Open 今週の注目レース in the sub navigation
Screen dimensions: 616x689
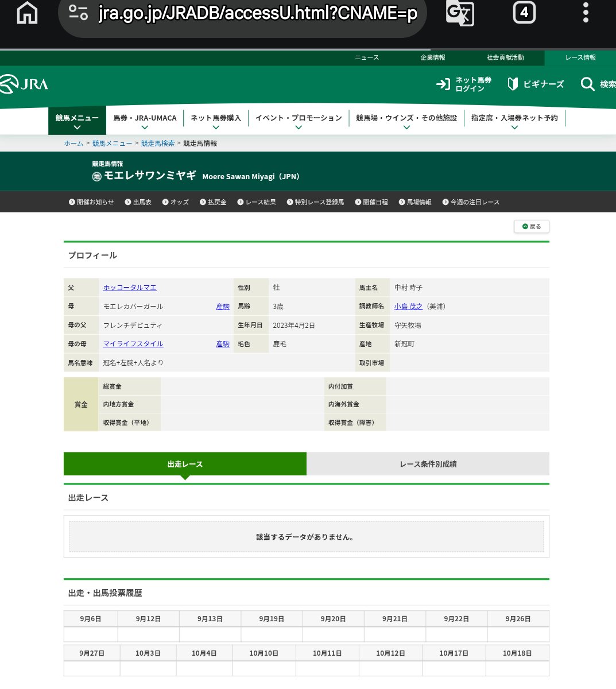pos(471,202)
